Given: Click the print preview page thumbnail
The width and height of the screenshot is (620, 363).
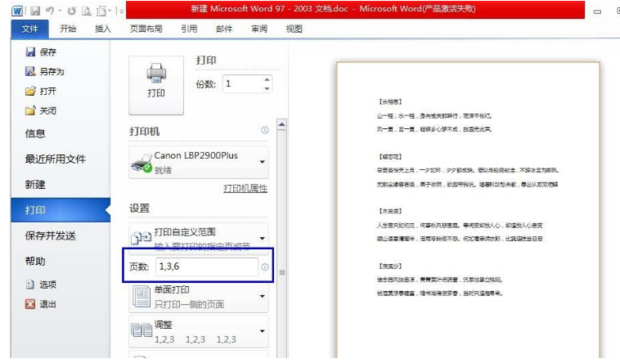Looking at the screenshot, I should (468, 210).
